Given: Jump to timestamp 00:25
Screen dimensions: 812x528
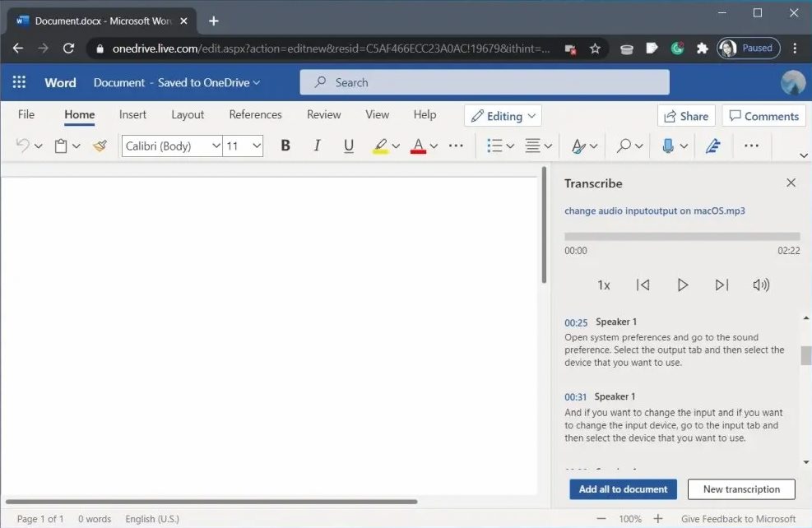Looking at the screenshot, I should [576, 322].
